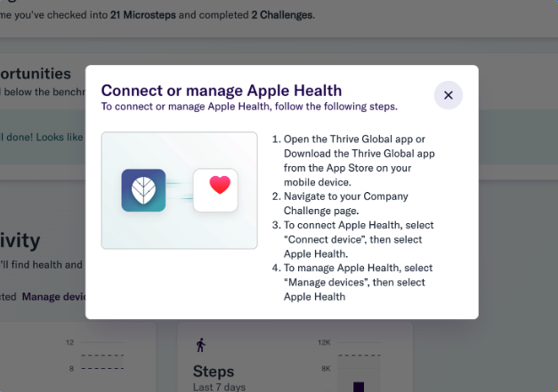Click the illustration panel connecting the two apps
Viewport: 558px width, 392px height.
[x=180, y=190]
